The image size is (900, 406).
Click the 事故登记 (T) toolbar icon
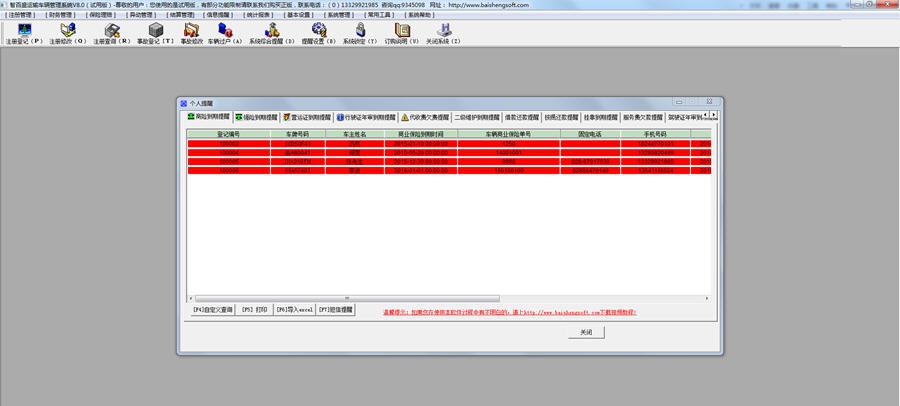coord(155,32)
